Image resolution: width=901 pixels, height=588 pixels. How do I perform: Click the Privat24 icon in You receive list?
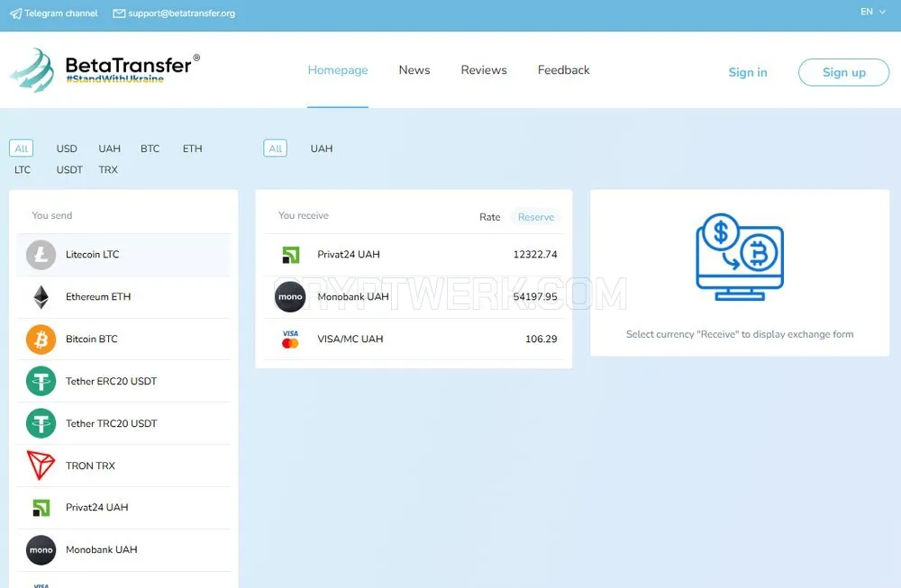tap(290, 254)
